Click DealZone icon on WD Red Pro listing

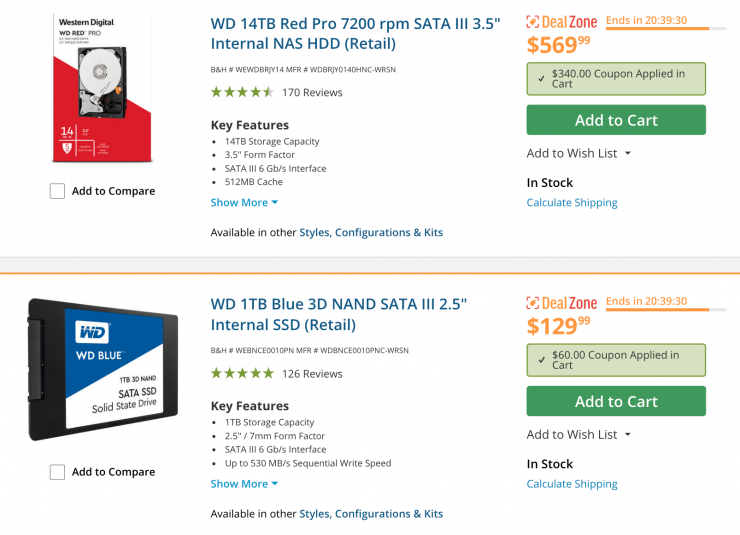point(534,22)
